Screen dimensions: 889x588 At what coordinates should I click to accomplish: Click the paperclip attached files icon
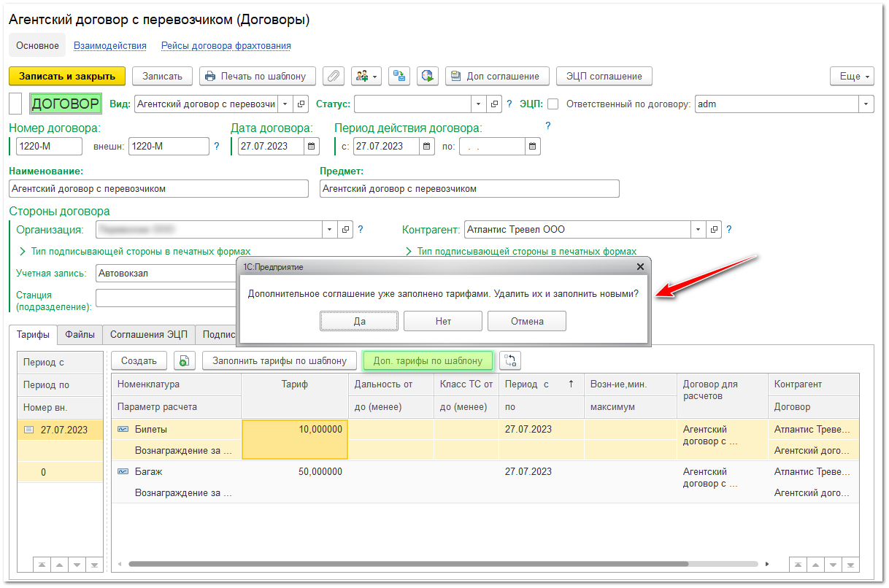tap(334, 76)
